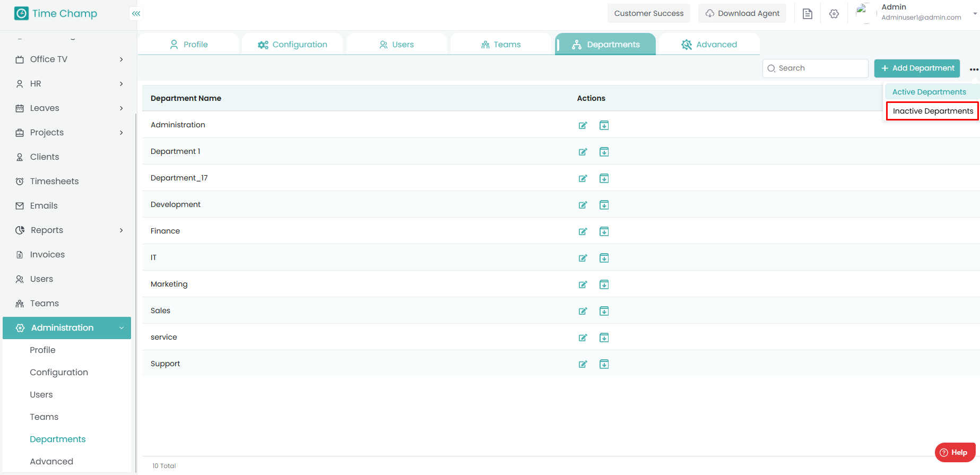This screenshot has height=475, width=980.
Task: Open Advanced under Administration in sidebar
Action: 51,461
